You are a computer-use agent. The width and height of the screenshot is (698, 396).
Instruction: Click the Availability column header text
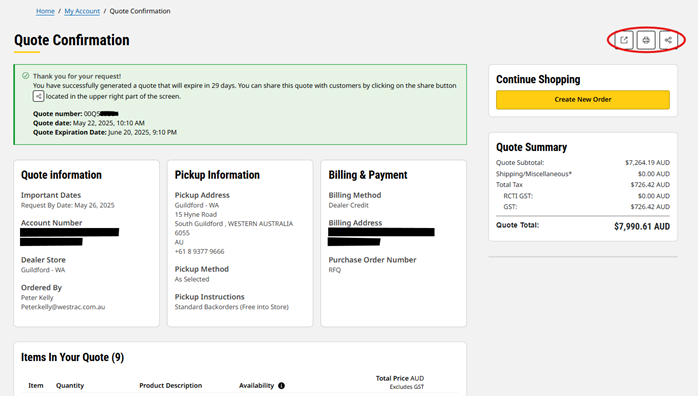point(256,386)
